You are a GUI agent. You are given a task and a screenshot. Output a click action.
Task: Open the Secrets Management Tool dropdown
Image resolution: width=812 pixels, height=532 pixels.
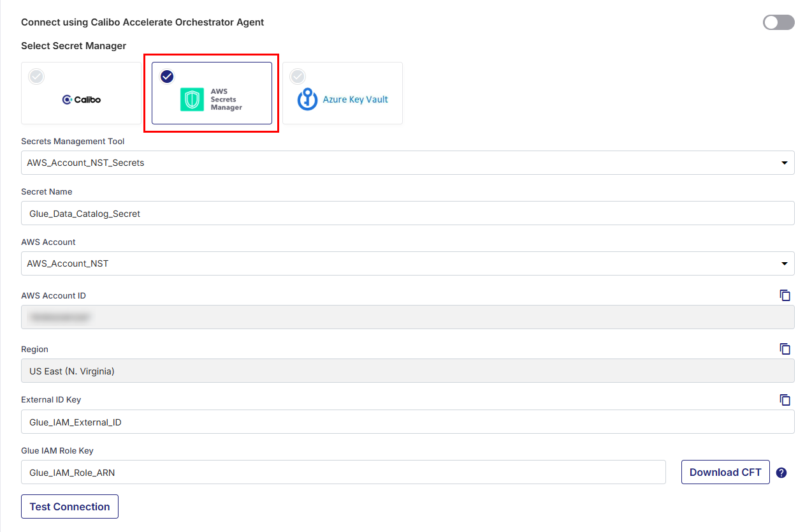point(408,163)
